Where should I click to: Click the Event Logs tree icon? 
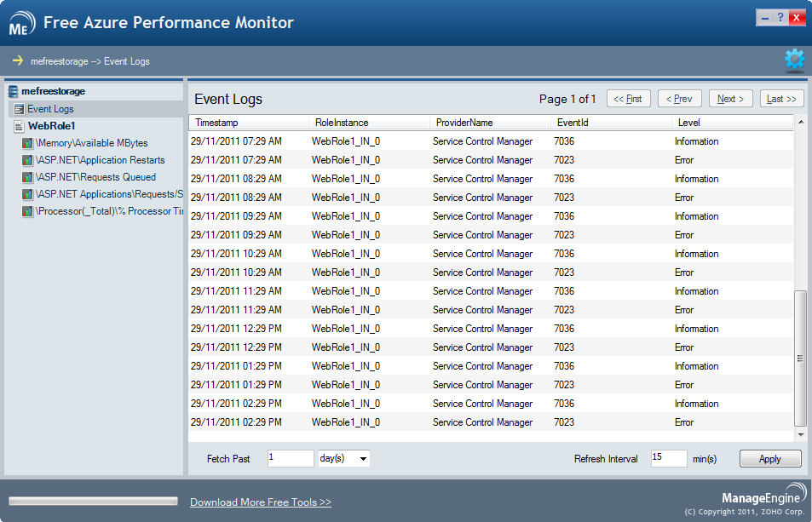point(19,109)
